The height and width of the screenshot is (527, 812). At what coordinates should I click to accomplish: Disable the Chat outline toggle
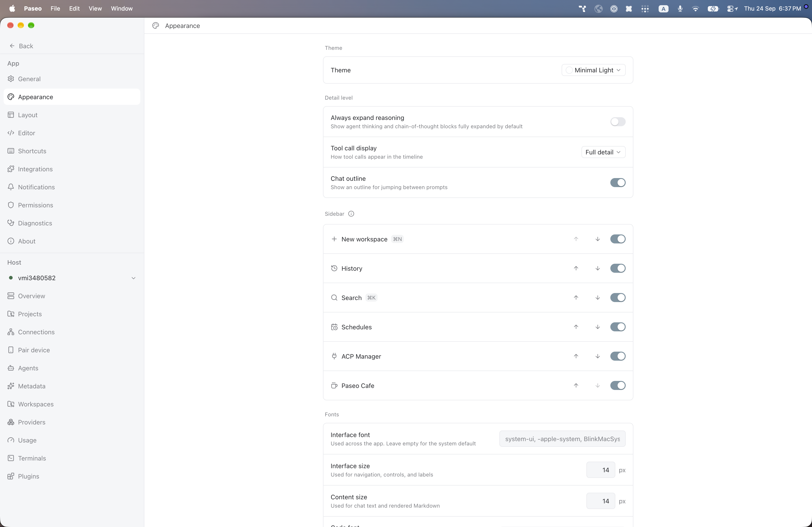(618, 183)
